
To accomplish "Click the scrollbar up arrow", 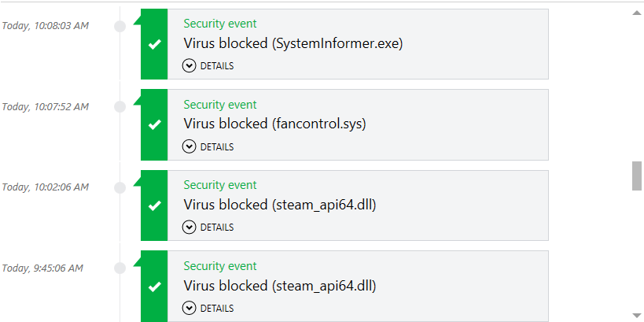I will pos(636,13).
